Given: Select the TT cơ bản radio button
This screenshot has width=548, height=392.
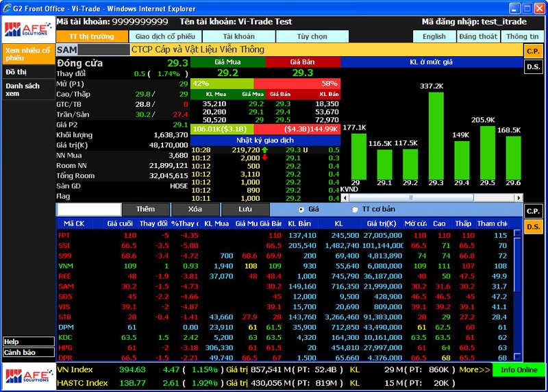Looking at the screenshot, I should tap(355, 209).
